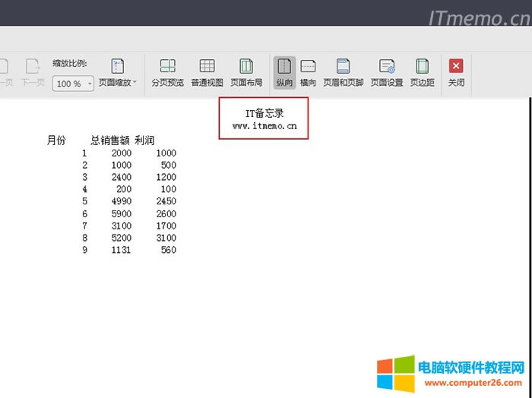Go to previous page (上一页)
The width and height of the screenshot is (532, 398).
pos(6,73)
